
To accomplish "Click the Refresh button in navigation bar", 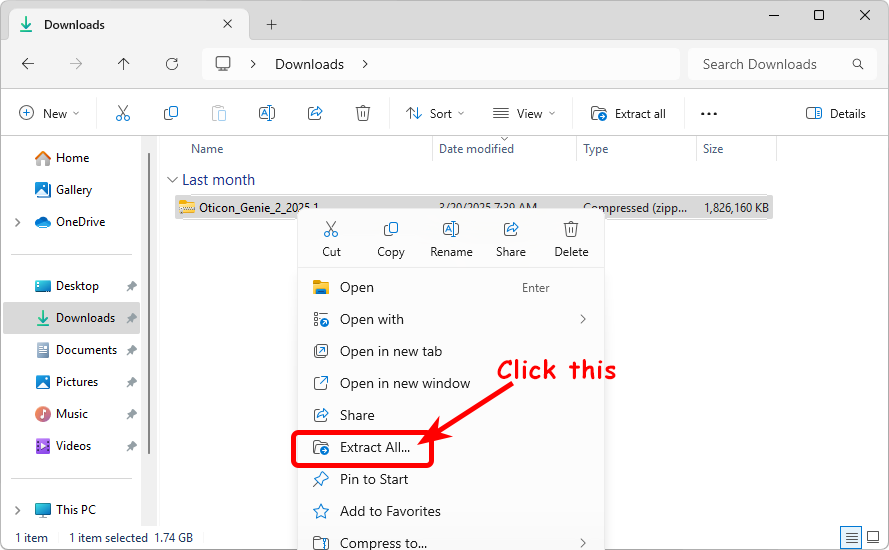I will tap(172, 64).
